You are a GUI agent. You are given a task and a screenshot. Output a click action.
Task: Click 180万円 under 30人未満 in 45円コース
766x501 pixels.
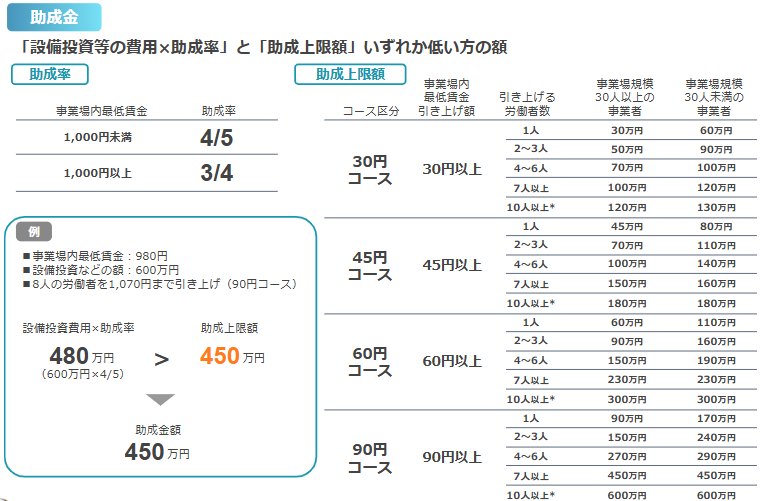point(716,304)
